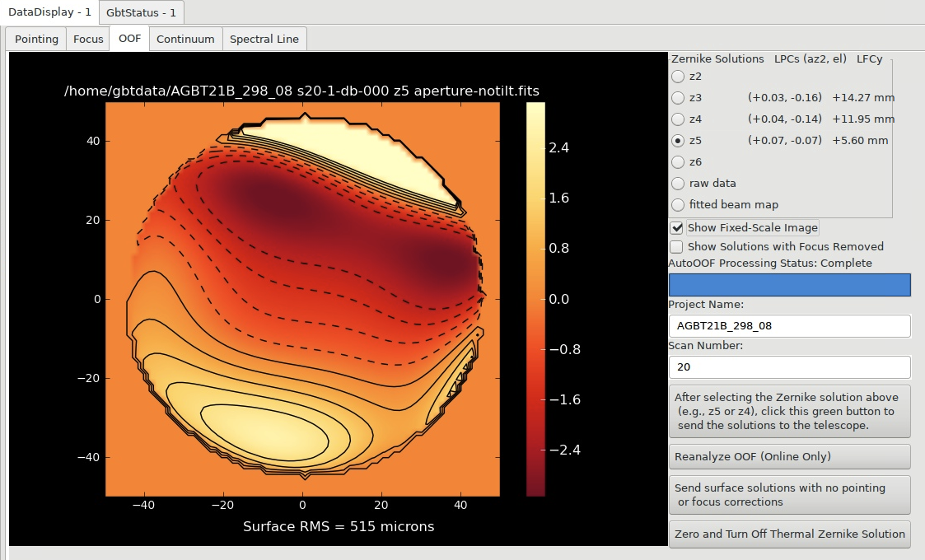This screenshot has height=560, width=925.
Task: Select the OOF tab
Action: pyautogui.click(x=129, y=39)
